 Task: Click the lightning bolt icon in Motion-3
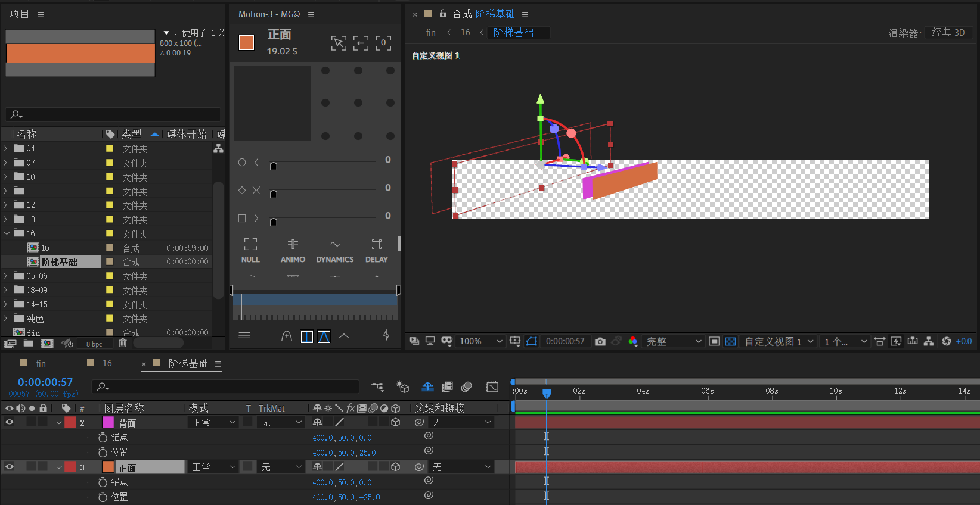tap(386, 336)
